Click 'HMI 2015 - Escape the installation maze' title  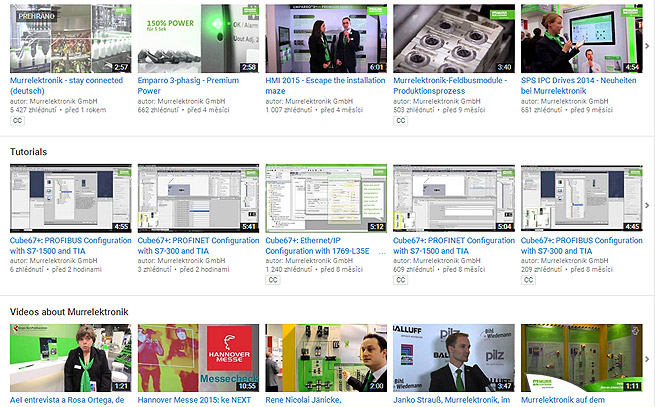click(325, 85)
